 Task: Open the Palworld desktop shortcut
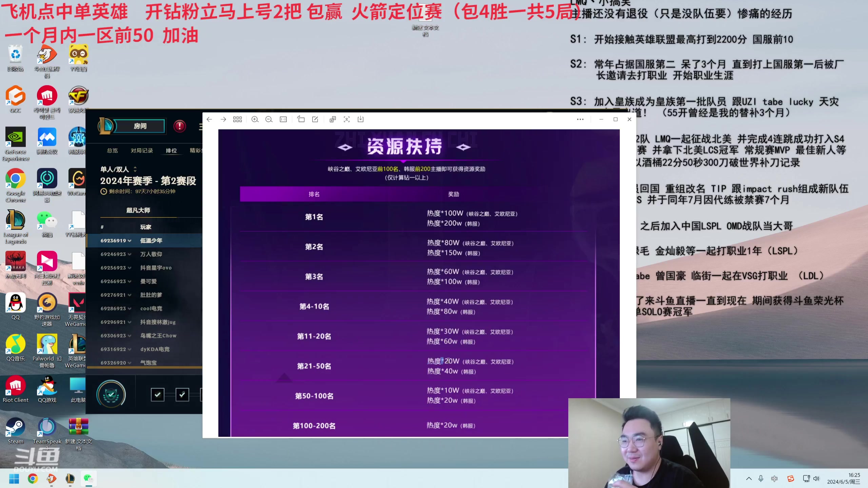coord(47,351)
